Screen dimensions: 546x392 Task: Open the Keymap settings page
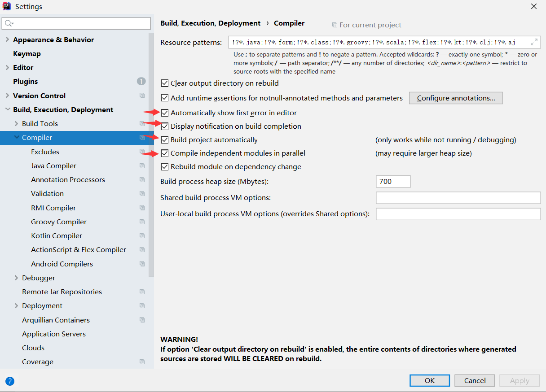(x=27, y=53)
